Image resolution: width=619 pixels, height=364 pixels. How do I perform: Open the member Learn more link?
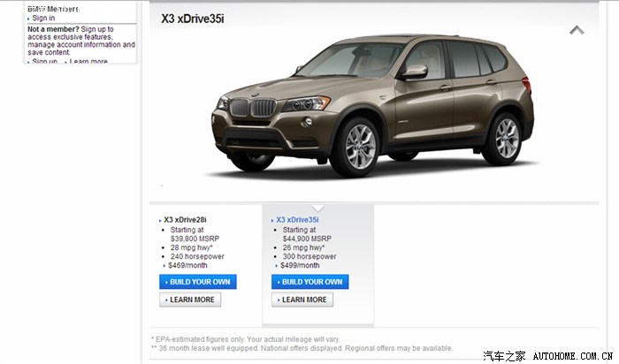88,61
